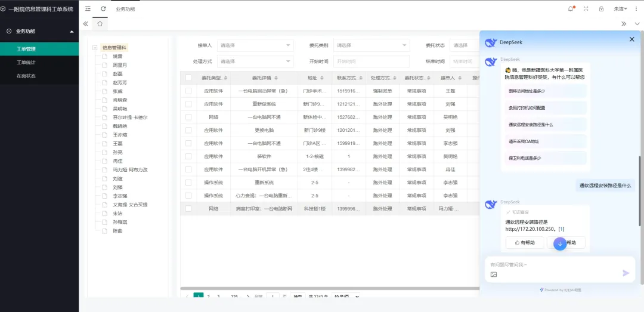Close the DeepSeek chat panel
Viewport: 644px width, 312px height.
click(631, 39)
